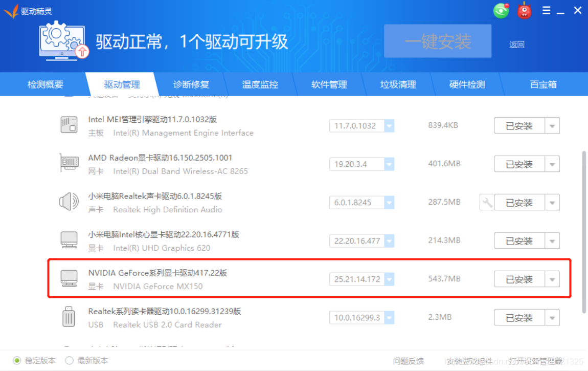The height and width of the screenshot is (371, 588).
Task: Click the Realtek USB card reader icon
Action: pos(69,317)
